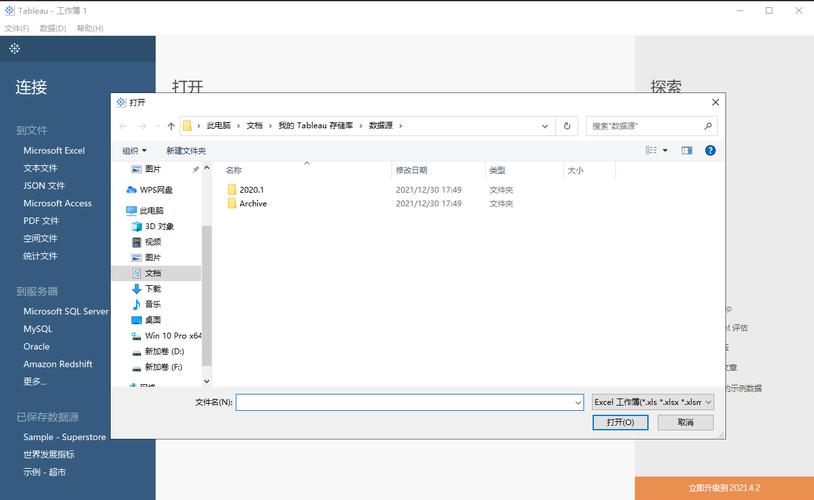Viewport: 814px width, 500px height.
Task: Open 世界发展指标 saved data source
Action: click(x=49, y=454)
